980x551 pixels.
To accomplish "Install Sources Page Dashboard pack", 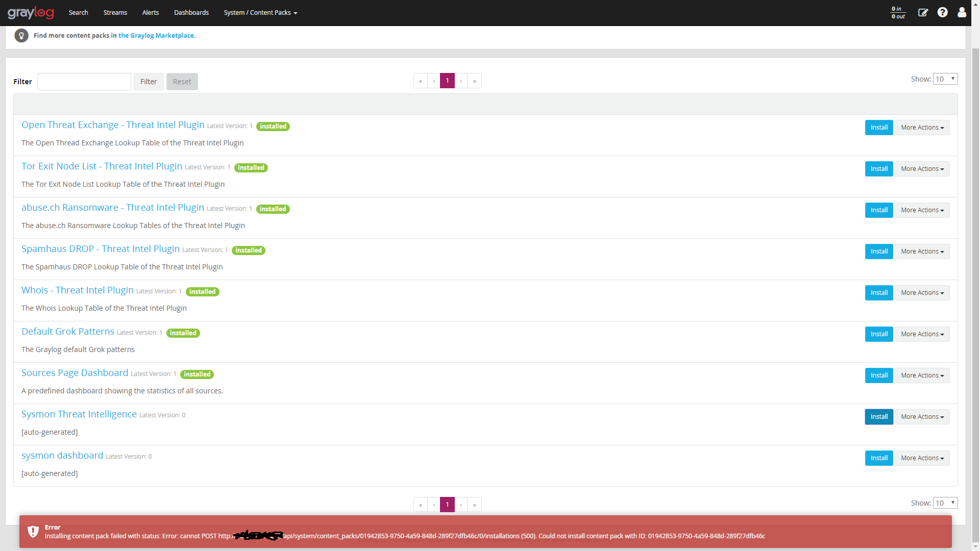I will pyautogui.click(x=879, y=375).
